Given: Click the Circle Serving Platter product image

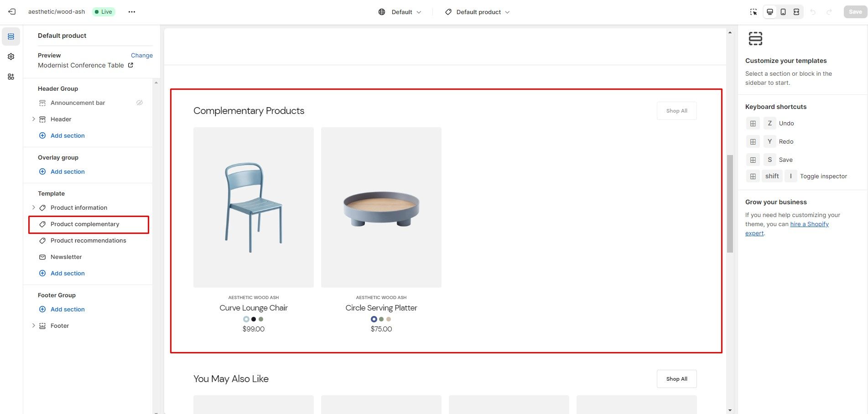Looking at the screenshot, I should [x=381, y=207].
